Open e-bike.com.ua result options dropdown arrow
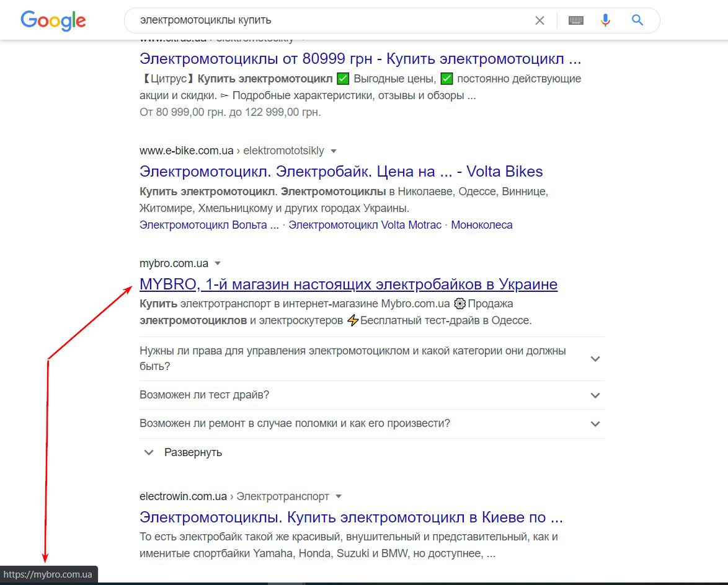728x585 pixels. (x=334, y=151)
